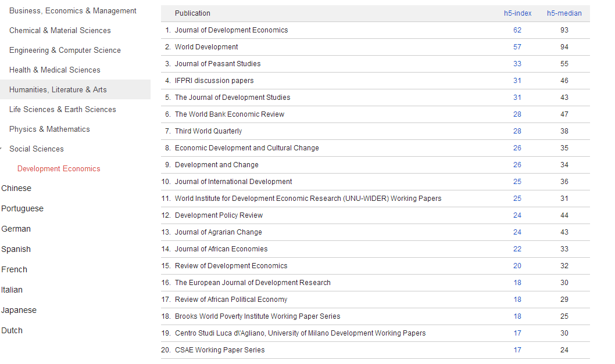Click The Journal of Development Studies title

click(x=233, y=98)
